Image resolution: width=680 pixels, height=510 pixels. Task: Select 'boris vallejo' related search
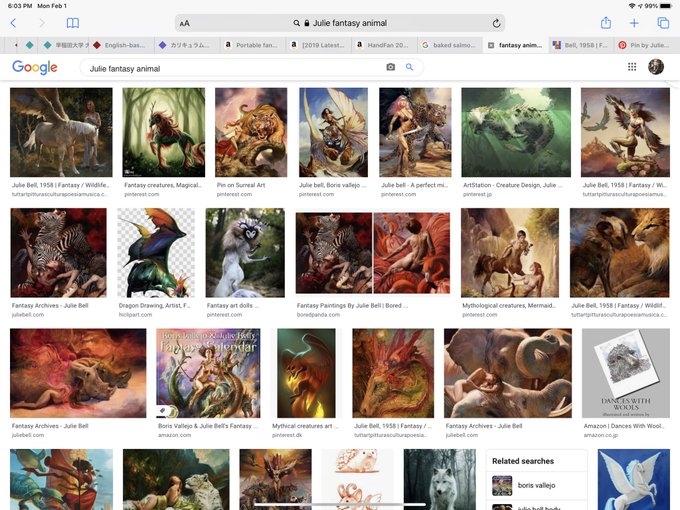click(x=536, y=485)
